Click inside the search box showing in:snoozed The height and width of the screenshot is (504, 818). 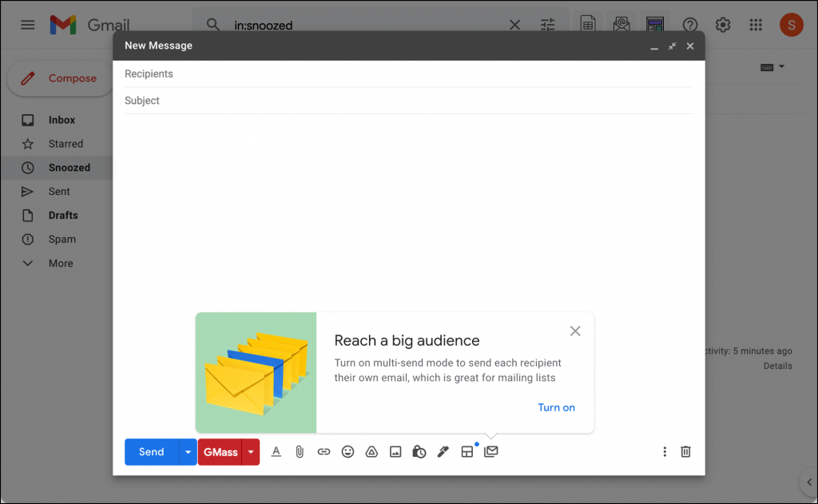[365, 25]
